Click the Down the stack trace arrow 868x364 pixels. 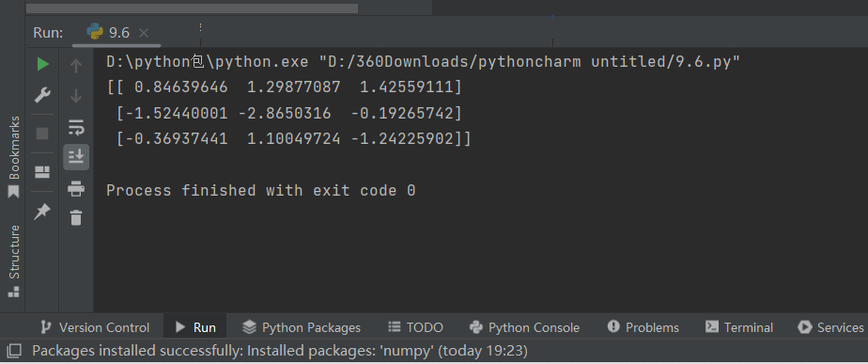click(x=76, y=96)
